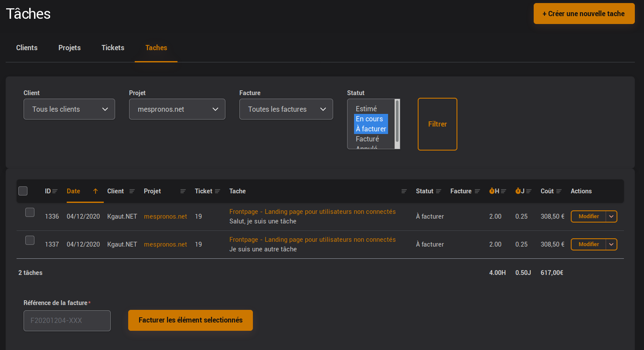Image resolution: width=644 pixels, height=350 pixels.
Task: Open the Projet column filter icon
Action: click(183, 191)
